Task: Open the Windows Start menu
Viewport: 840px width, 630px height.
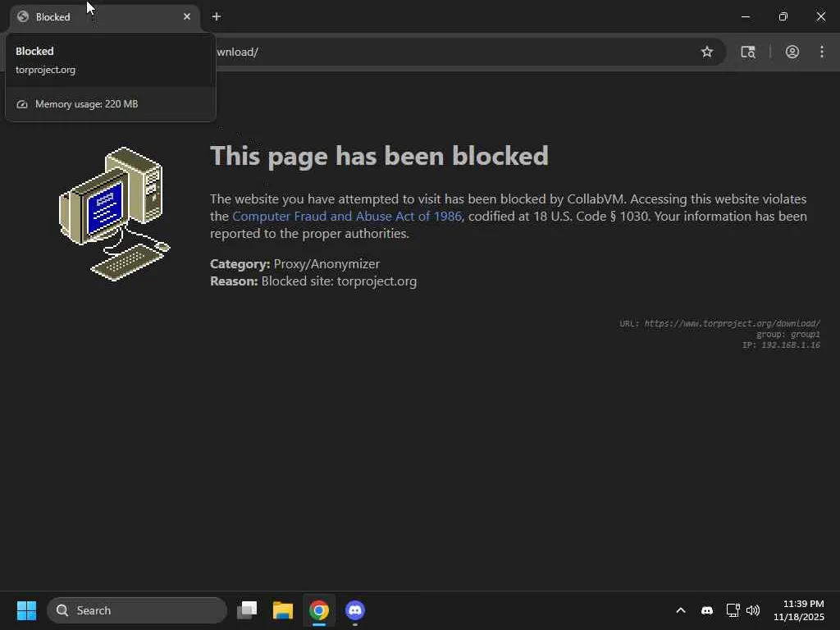Action: (x=26, y=610)
